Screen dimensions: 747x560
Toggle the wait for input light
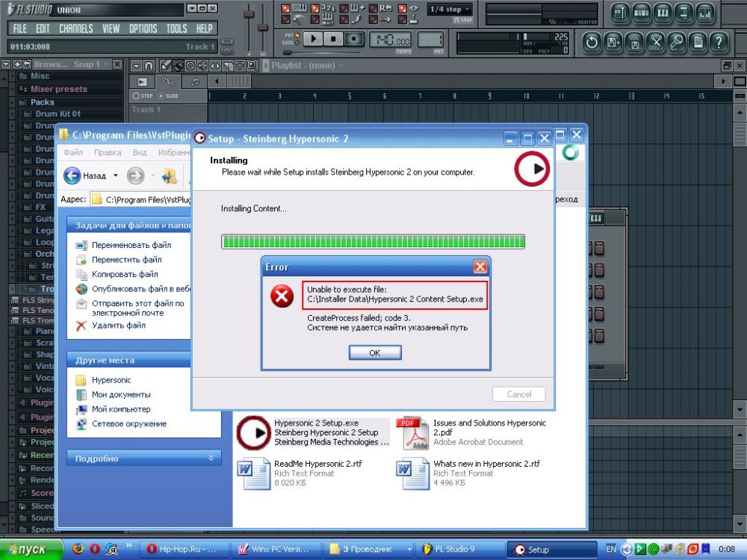click(x=315, y=19)
